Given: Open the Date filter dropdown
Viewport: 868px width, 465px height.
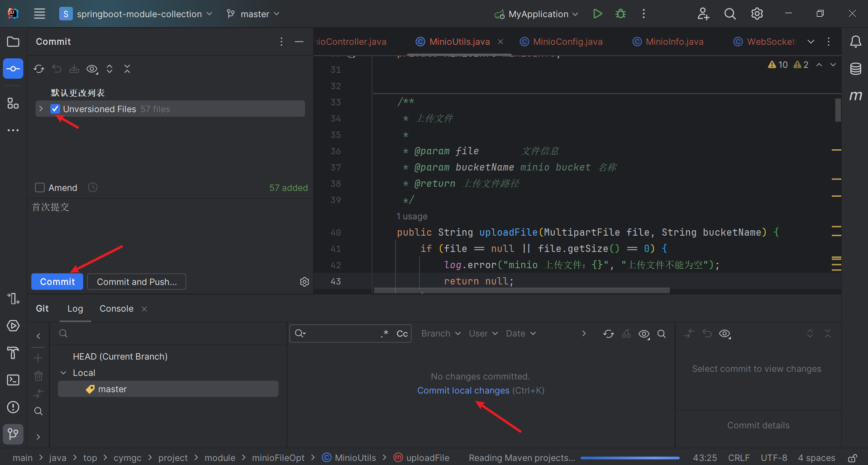Looking at the screenshot, I should coord(521,333).
